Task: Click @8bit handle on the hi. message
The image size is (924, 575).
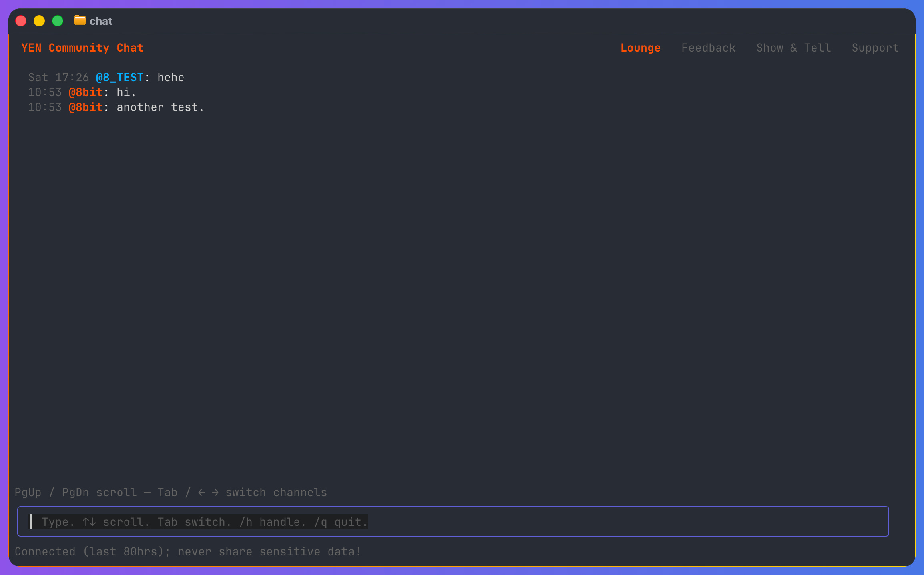Action: tap(86, 92)
